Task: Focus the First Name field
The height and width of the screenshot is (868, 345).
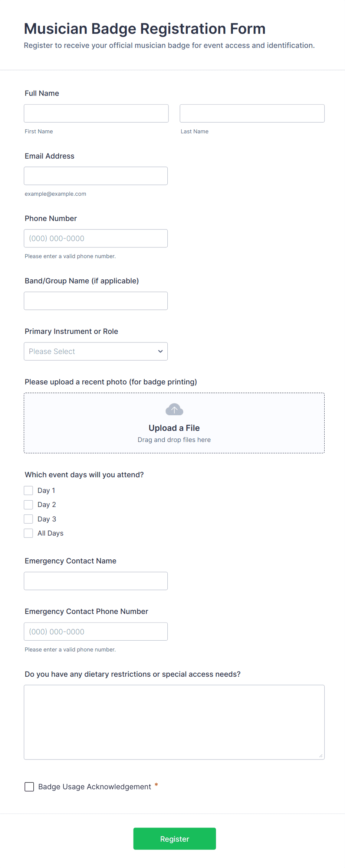Action: 96,113
